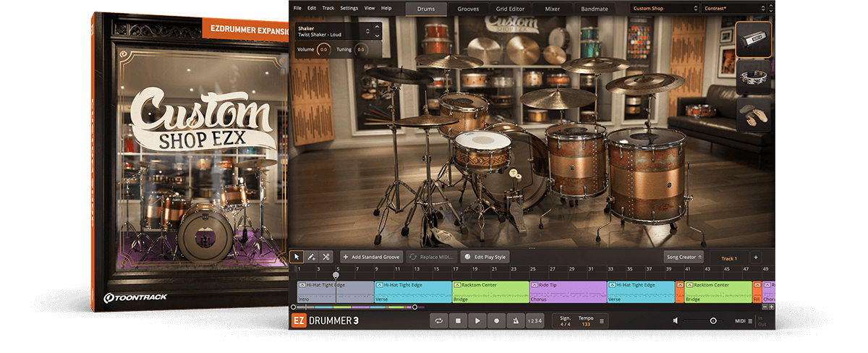Select the pencil draw tool
Image resolution: width=868 pixels, height=353 pixels.
click(311, 257)
